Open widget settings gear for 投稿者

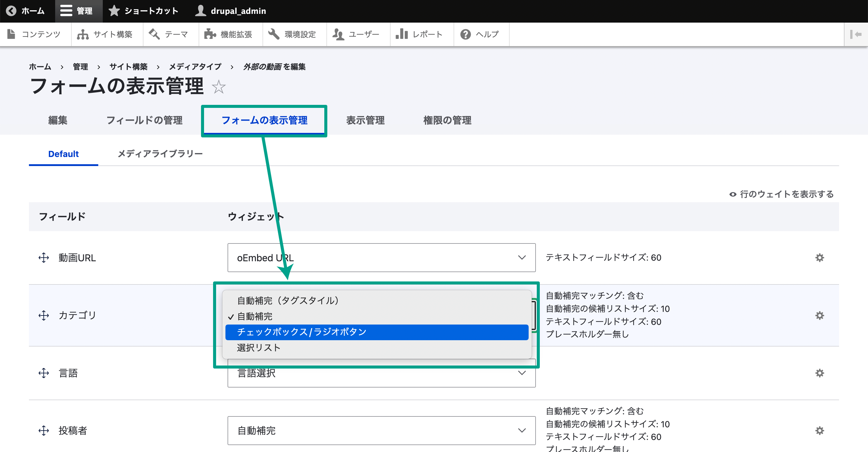pyautogui.click(x=819, y=430)
